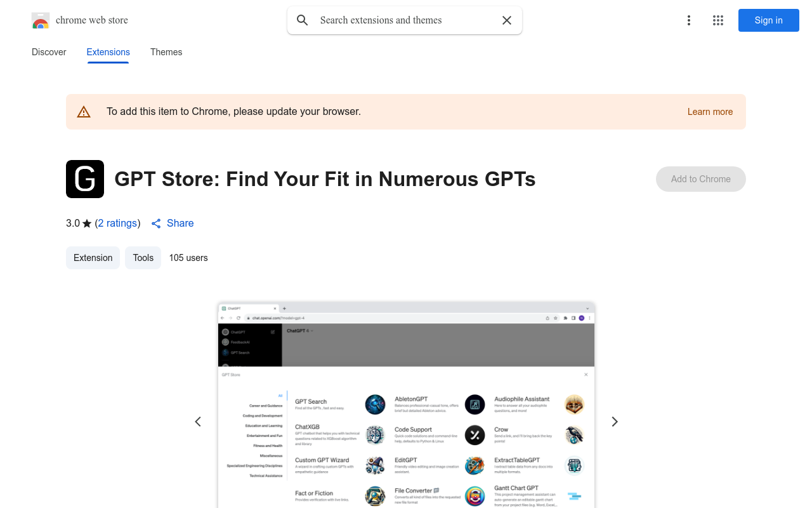This screenshot has width=812, height=508.
Task: Open the Google apps launcher grid
Action: pos(718,20)
